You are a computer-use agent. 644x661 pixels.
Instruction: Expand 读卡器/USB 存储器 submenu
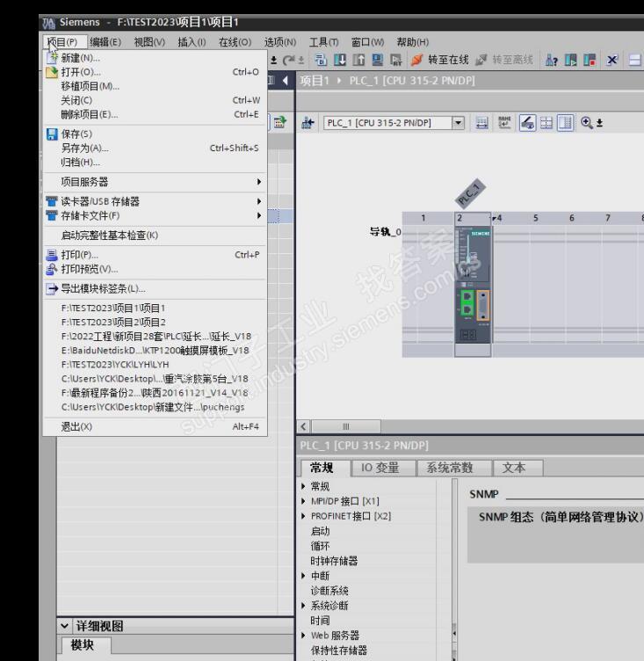(156, 201)
